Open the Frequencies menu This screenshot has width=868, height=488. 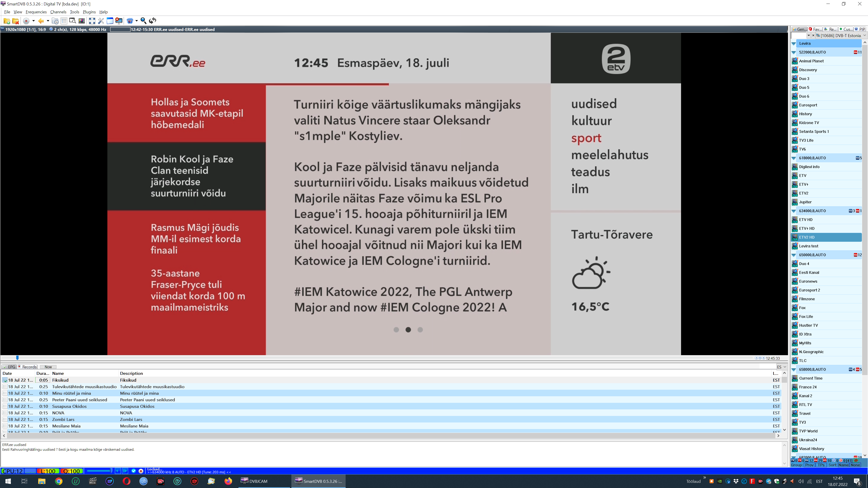pyautogui.click(x=36, y=12)
